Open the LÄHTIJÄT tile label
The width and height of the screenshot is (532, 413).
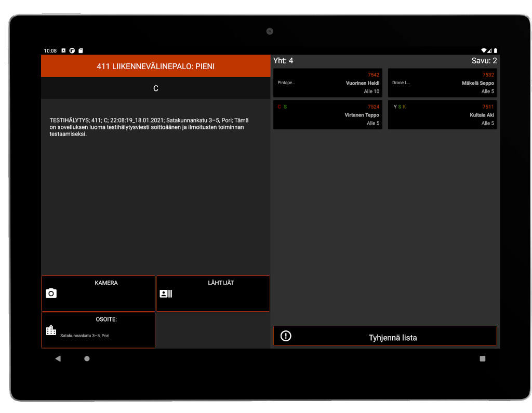pos(221,283)
